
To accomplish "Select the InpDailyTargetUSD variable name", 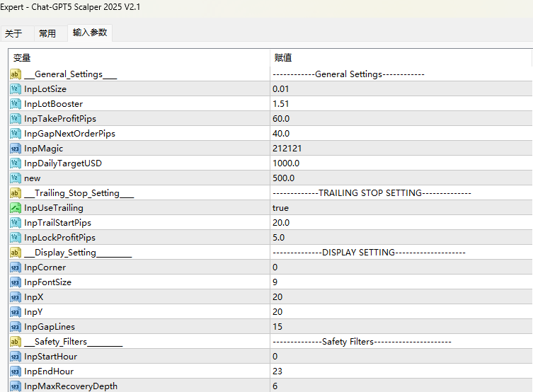I will (x=63, y=163).
